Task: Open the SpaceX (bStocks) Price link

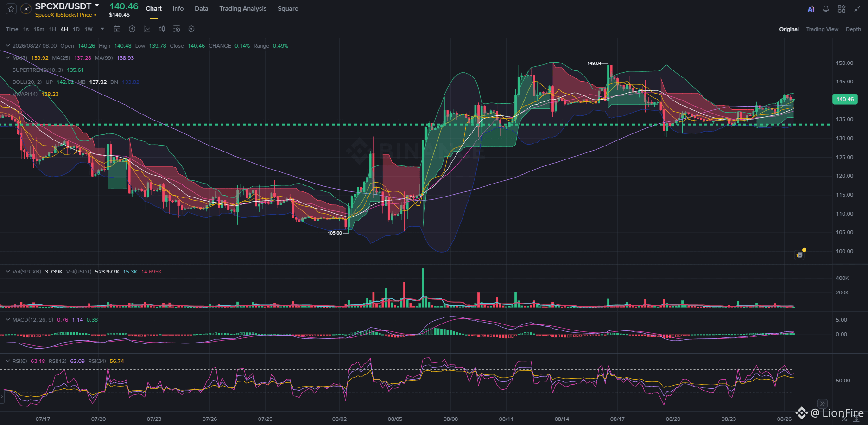Action: [66, 15]
